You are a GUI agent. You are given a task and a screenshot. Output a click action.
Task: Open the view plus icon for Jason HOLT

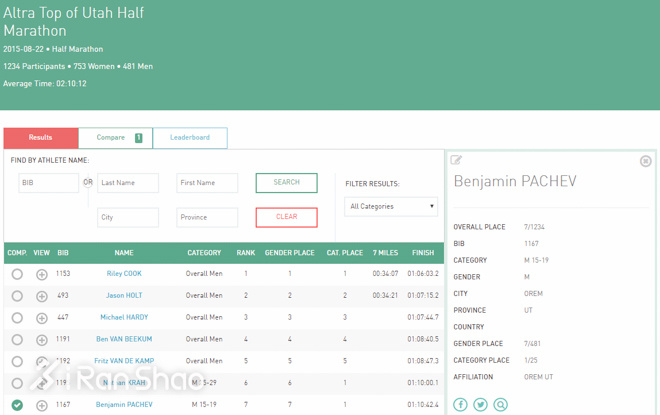42,296
